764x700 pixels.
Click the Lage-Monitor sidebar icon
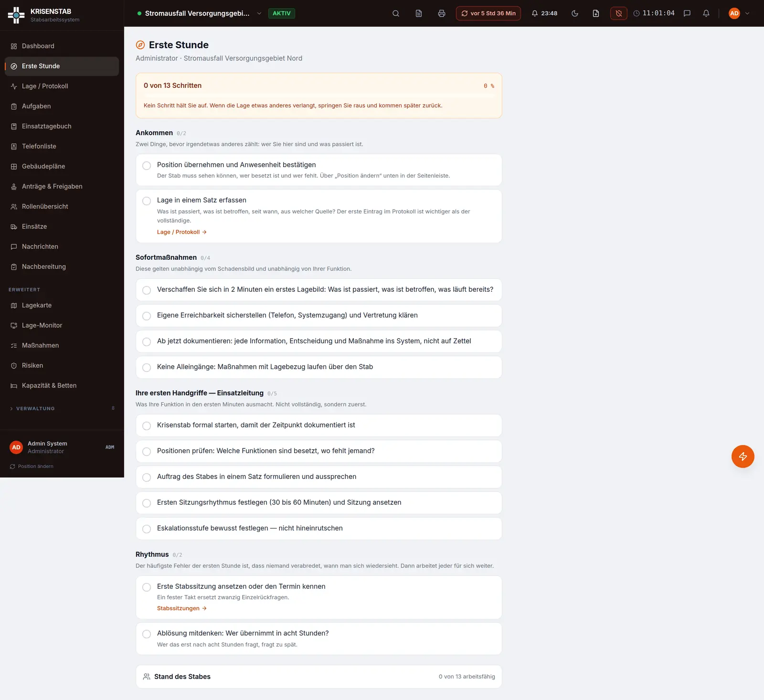(14, 326)
